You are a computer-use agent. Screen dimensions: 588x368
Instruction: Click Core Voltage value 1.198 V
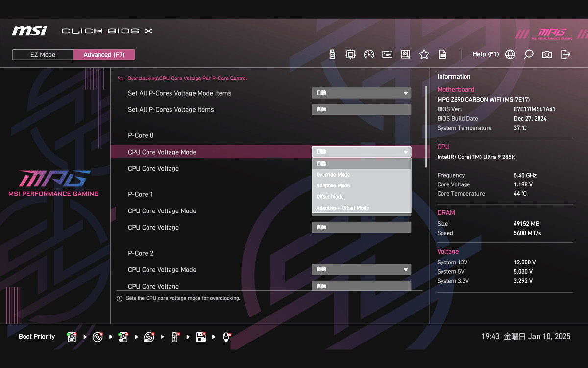click(x=523, y=184)
